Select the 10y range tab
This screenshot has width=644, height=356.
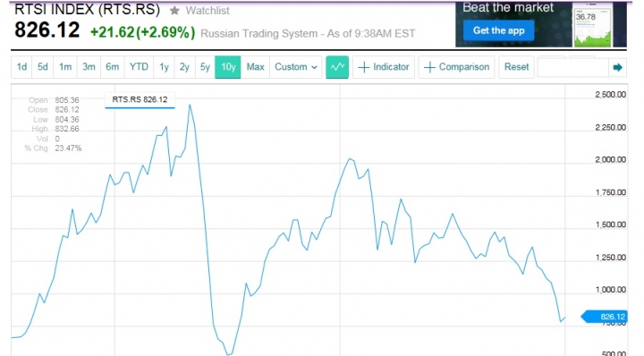click(x=228, y=67)
